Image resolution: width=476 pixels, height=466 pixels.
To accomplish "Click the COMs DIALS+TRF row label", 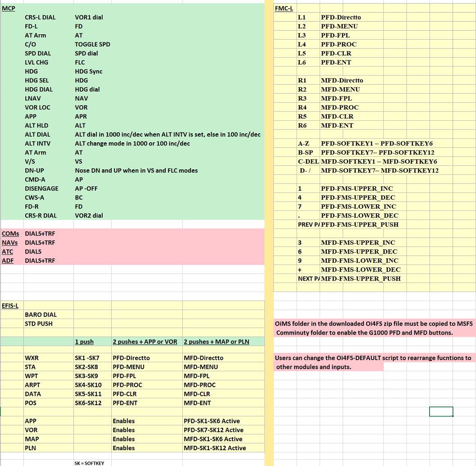I will [x=10, y=234].
